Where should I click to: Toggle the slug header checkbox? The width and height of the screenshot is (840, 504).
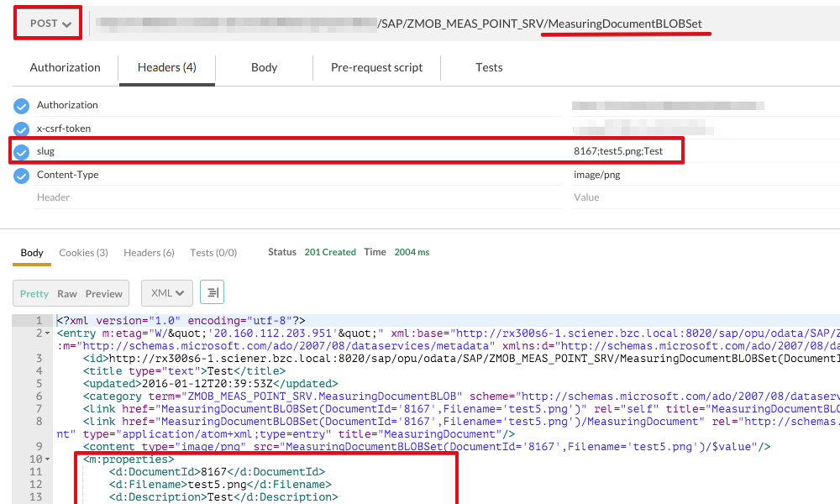click(x=21, y=152)
